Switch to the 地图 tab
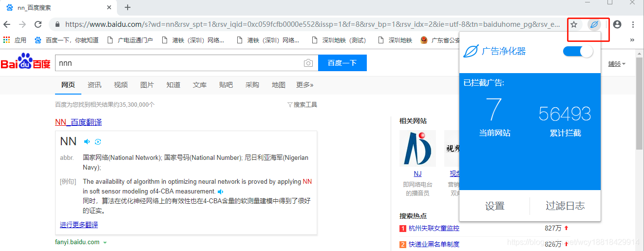Screen dimensions: 644x251 (279, 85)
